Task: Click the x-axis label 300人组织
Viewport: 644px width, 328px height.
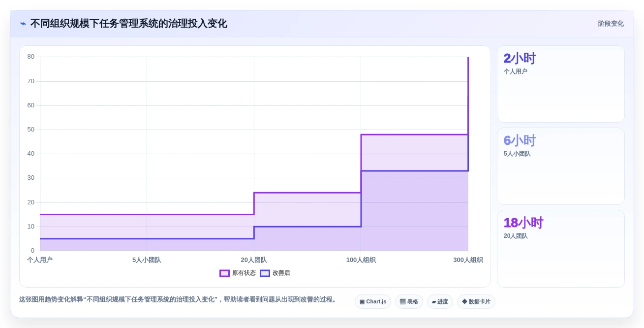Action: 468,260
